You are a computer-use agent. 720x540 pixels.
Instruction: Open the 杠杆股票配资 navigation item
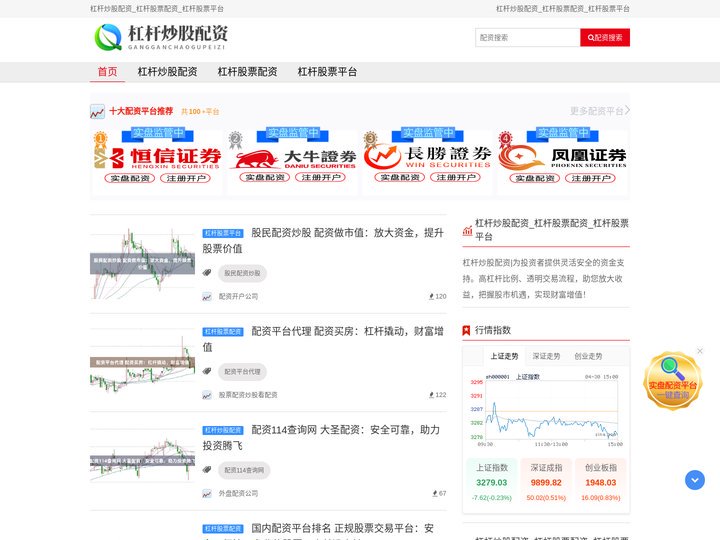(x=247, y=72)
